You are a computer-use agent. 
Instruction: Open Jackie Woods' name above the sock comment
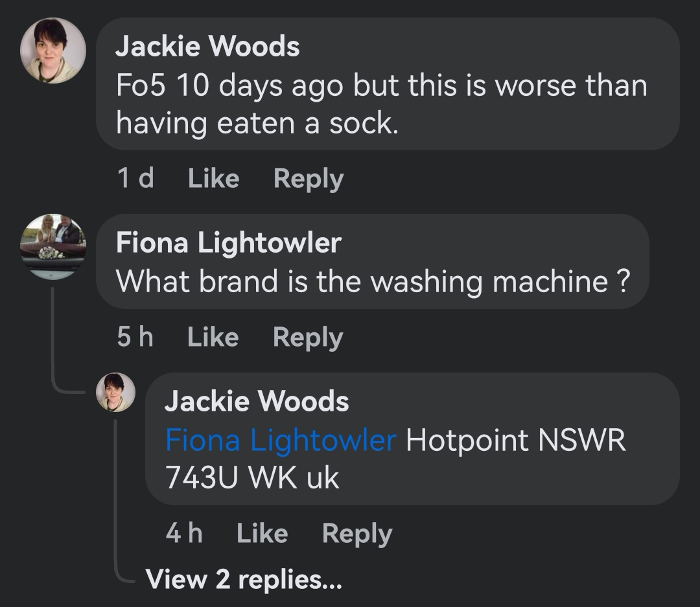(207, 46)
